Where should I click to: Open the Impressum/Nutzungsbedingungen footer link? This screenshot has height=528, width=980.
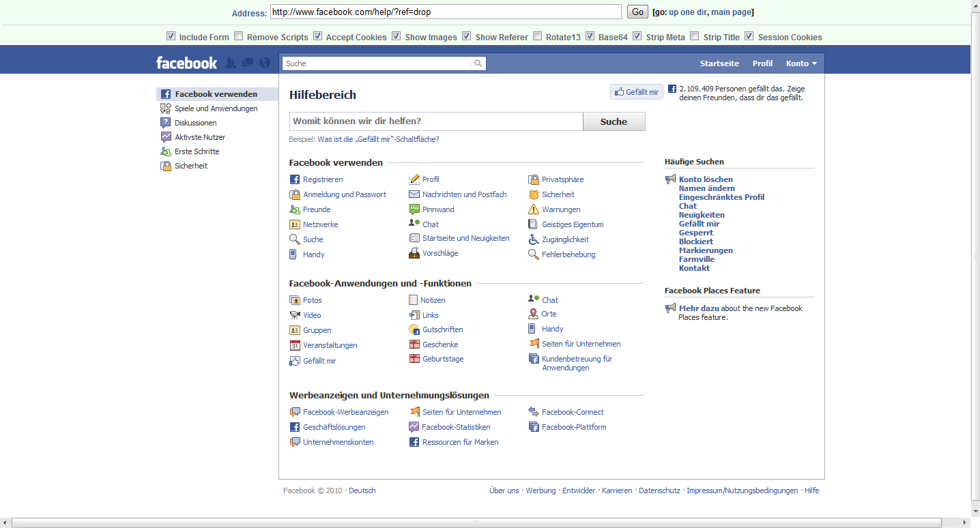click(742, 490)
